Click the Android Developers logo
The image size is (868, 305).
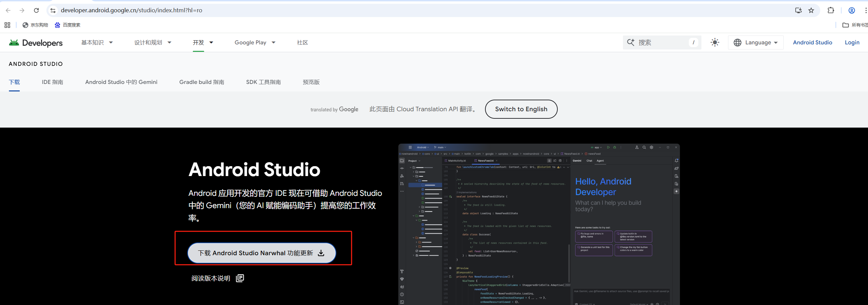click(36, 43)
